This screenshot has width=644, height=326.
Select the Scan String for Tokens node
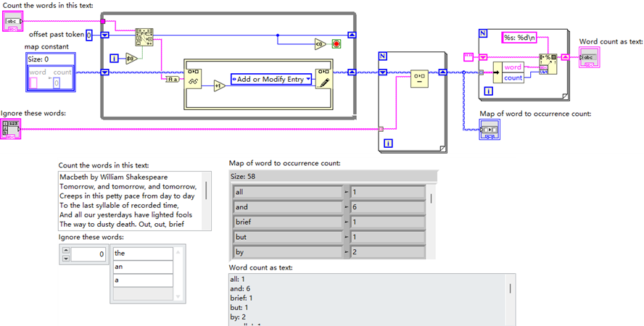pyautogui.click(x=144, y=38)
